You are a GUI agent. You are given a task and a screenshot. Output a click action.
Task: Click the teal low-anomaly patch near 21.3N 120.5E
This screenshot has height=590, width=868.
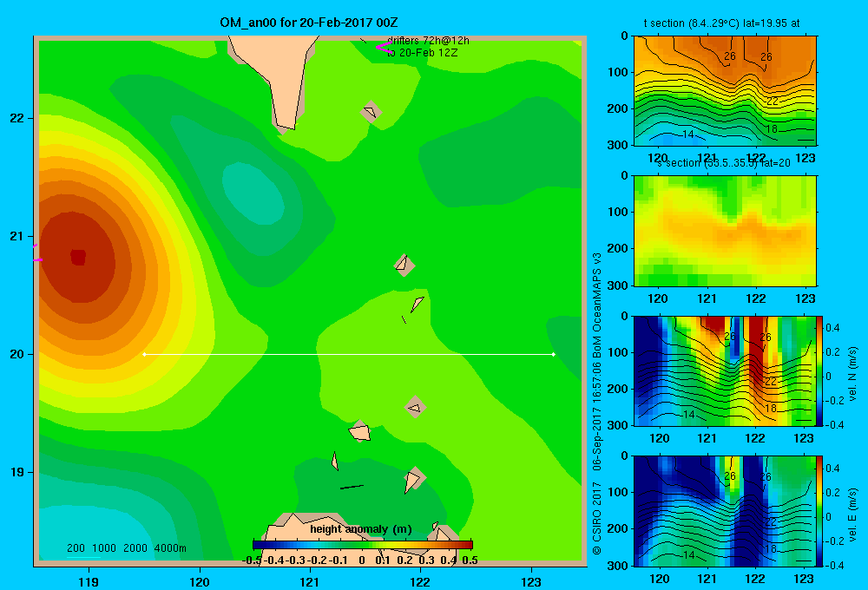(x=253, y=193)
